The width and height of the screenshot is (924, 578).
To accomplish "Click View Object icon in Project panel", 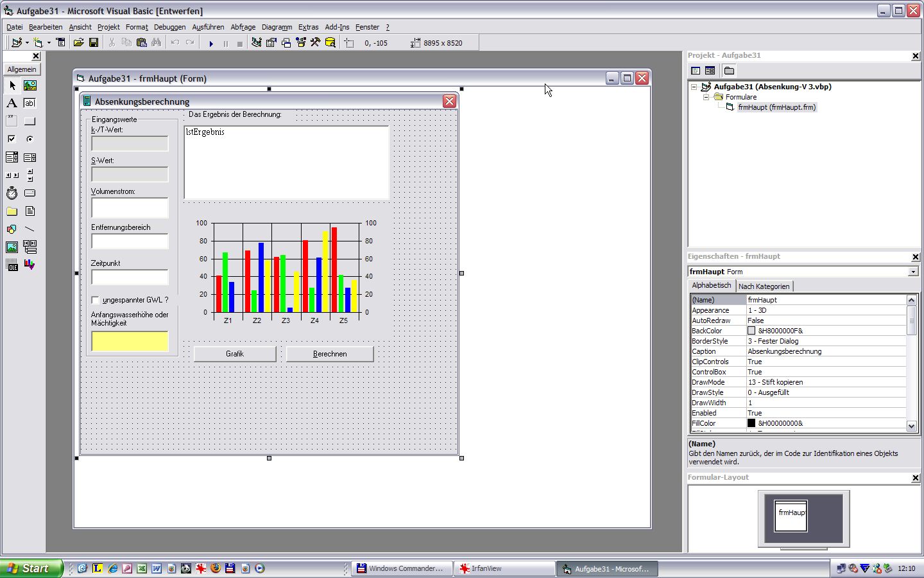I will click(710, 71).
